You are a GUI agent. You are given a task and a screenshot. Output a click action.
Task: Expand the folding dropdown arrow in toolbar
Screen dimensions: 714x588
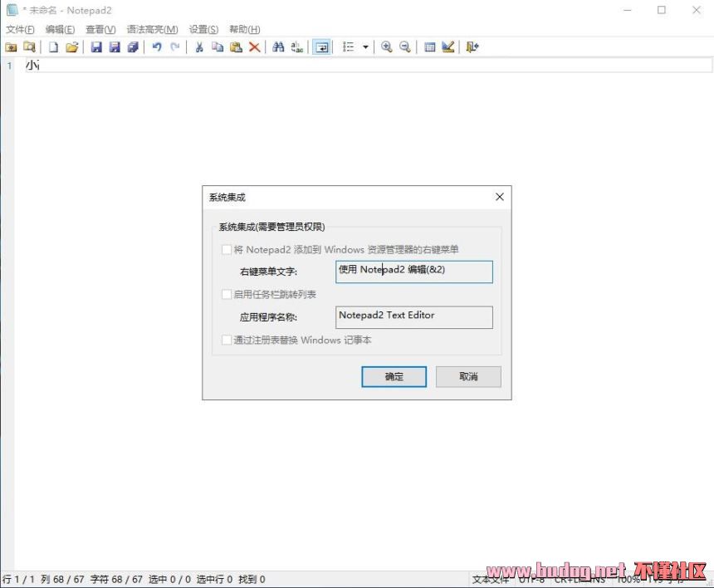(365, 47)
